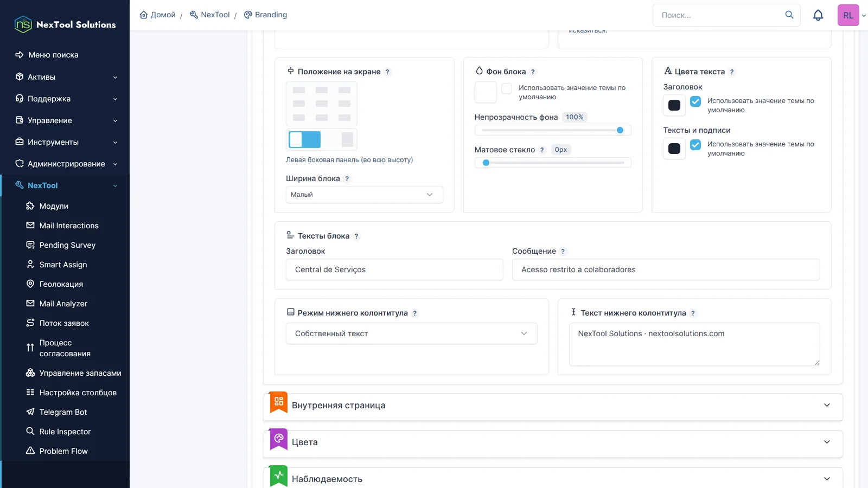Image resolution: width=868 pixels, height=488 pixels.
Task: Click the Непрозрачность фона slider handle
Action: tap(620, 130)
